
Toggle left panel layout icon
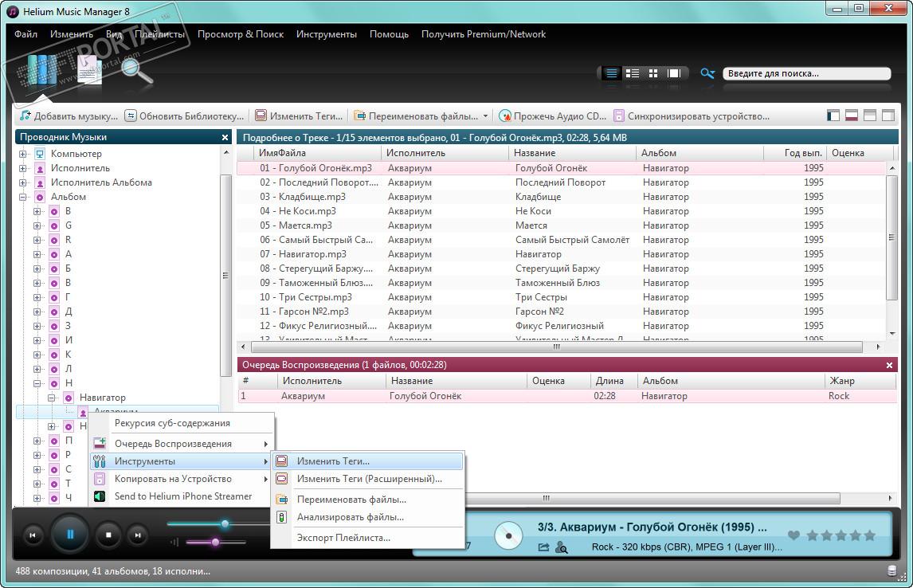pos(833,116)
